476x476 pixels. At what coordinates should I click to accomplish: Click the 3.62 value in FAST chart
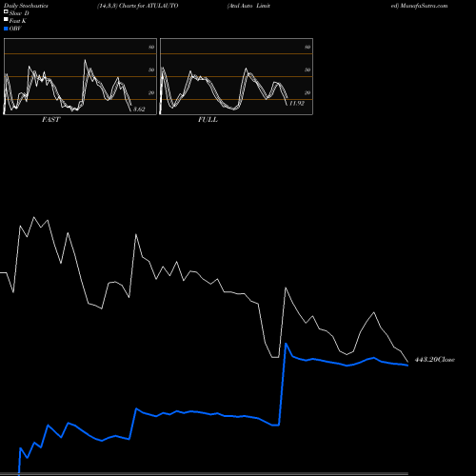tap(139, 109)
